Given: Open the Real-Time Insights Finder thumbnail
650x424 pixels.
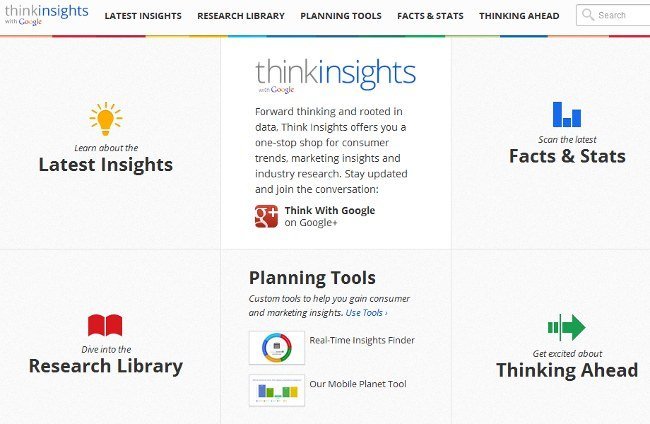Looking at the screenshot, I should click(x=276, y=347).
